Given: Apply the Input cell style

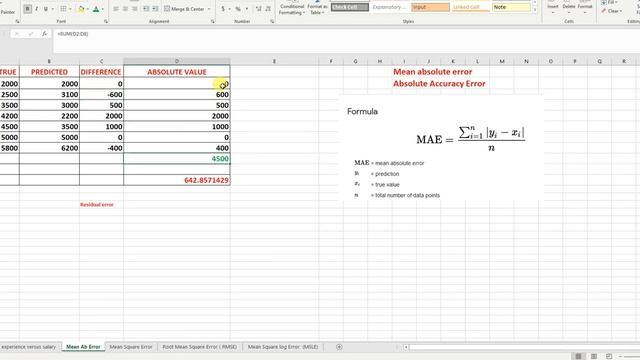Looking at the screenshot, I should tap(430, 7).
